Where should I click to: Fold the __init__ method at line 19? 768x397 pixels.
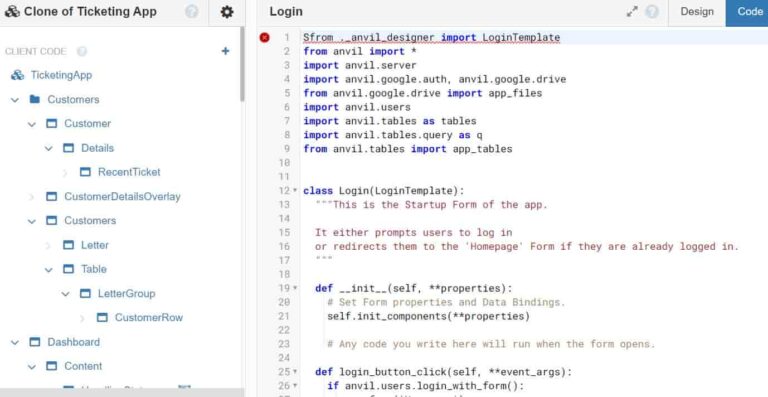295,288
